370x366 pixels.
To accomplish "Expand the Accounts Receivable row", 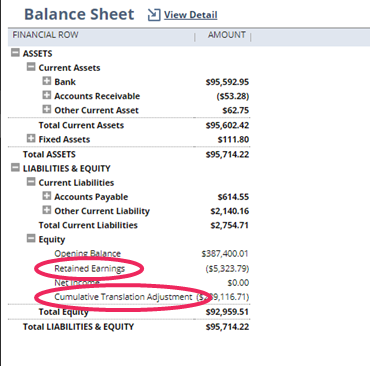I will pyautogui.click(x=47, y=95).
